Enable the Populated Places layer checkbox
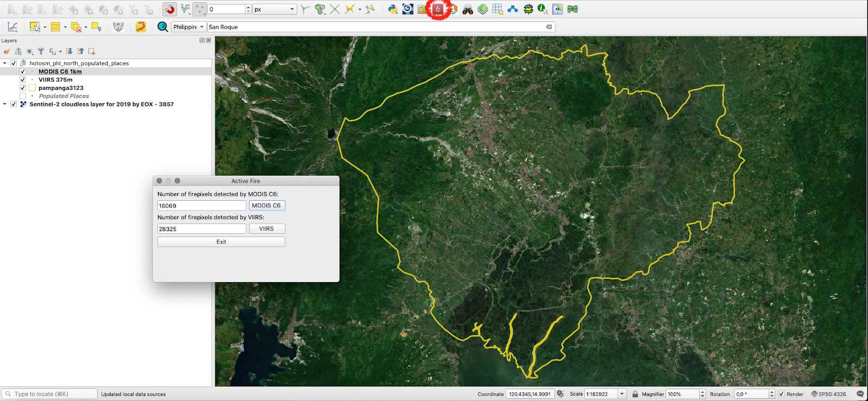 [23, 96]
